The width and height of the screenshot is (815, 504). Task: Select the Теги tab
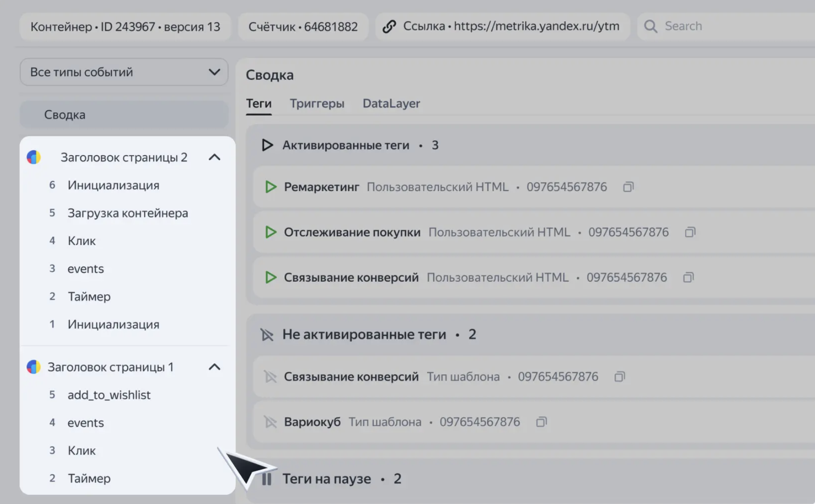pyautogui.click(x=259, y=103)
